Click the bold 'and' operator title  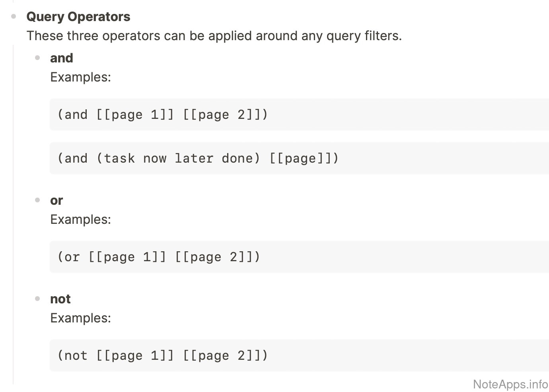click(x=62, y=58)
